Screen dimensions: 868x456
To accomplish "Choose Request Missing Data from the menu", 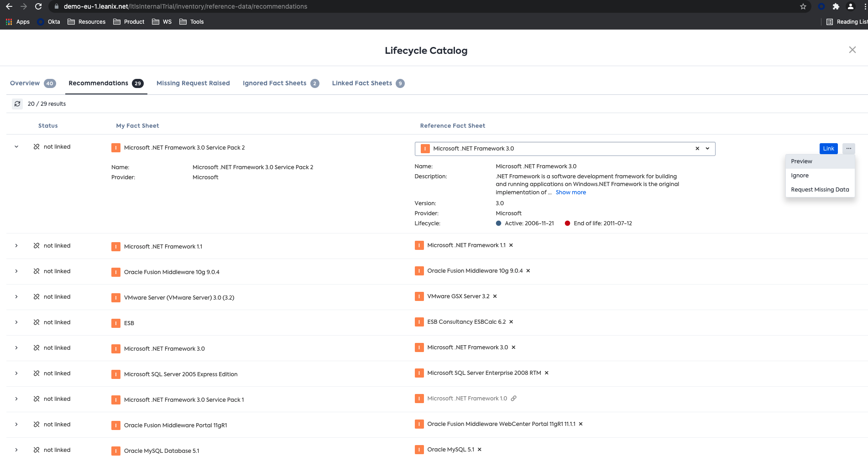I will [x=820, y=190].
